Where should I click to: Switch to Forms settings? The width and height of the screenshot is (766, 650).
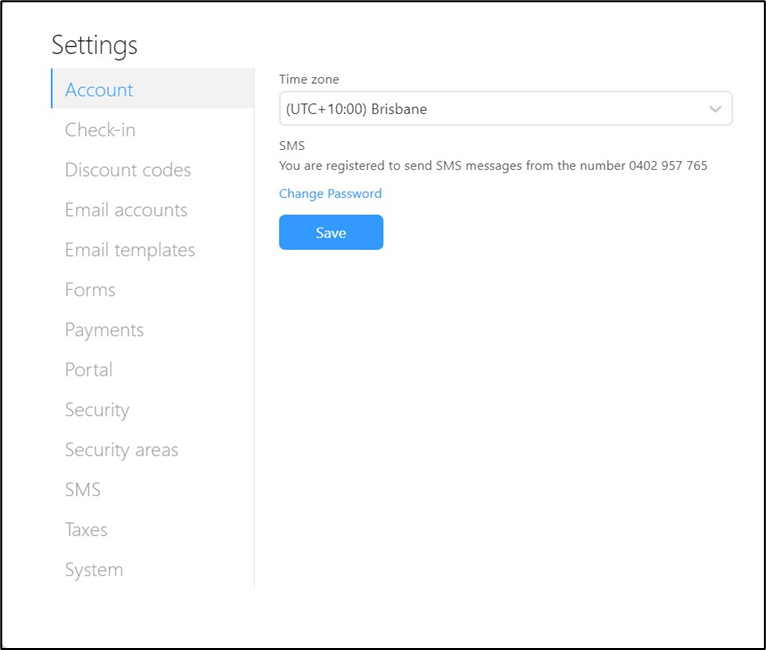click(x=90, y=290)
